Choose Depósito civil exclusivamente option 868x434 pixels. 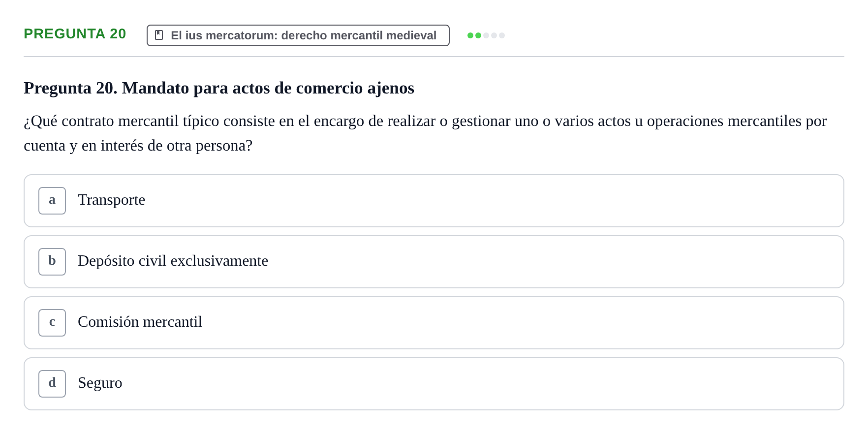[x=434, y=262]
